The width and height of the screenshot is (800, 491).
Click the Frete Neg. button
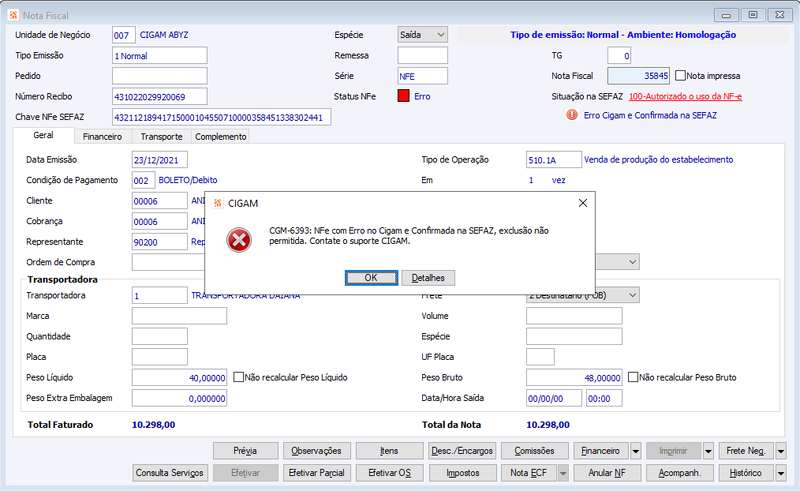click(746, 451)
